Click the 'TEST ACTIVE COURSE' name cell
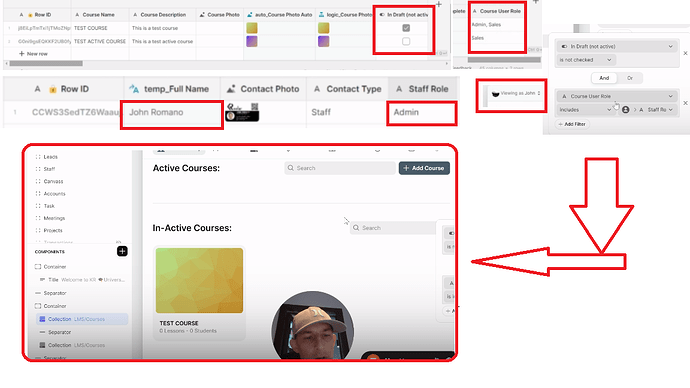This screenshot has height=388, width=690. pos(100,41)
